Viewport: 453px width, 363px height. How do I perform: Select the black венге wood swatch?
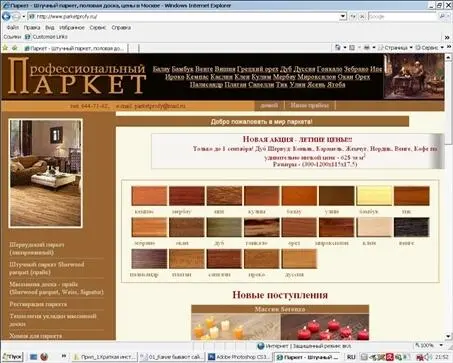point(411,227)
